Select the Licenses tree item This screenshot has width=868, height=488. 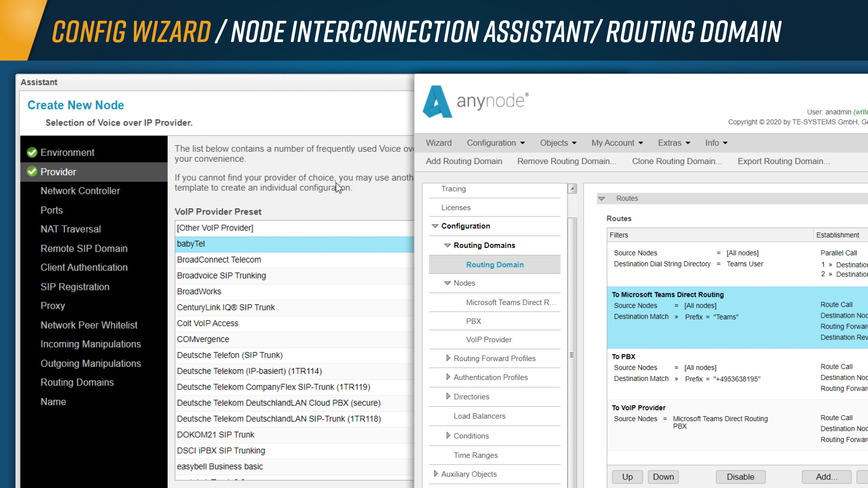456,207
